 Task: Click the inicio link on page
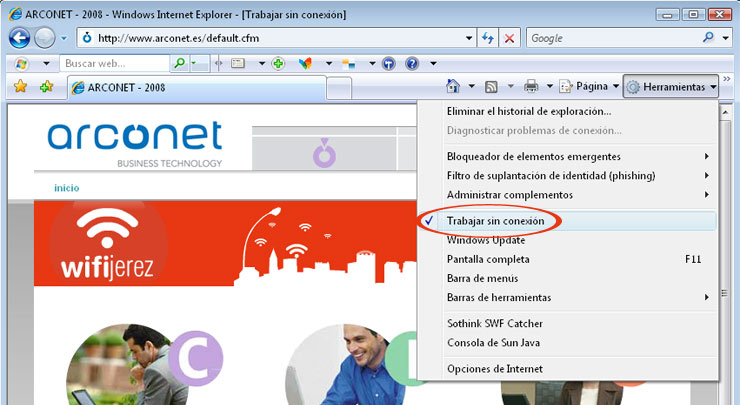67,188
